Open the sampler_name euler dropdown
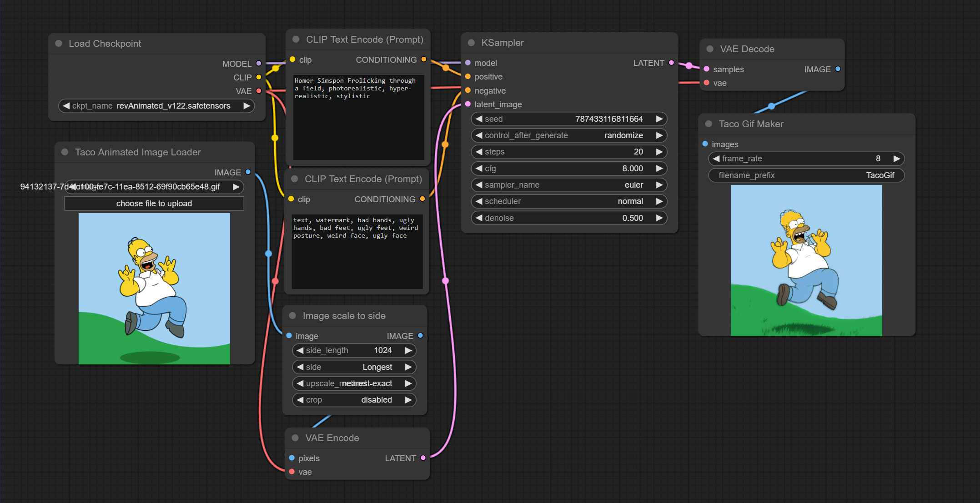This screenshot has height=503, width=980. tap(568, 185)
